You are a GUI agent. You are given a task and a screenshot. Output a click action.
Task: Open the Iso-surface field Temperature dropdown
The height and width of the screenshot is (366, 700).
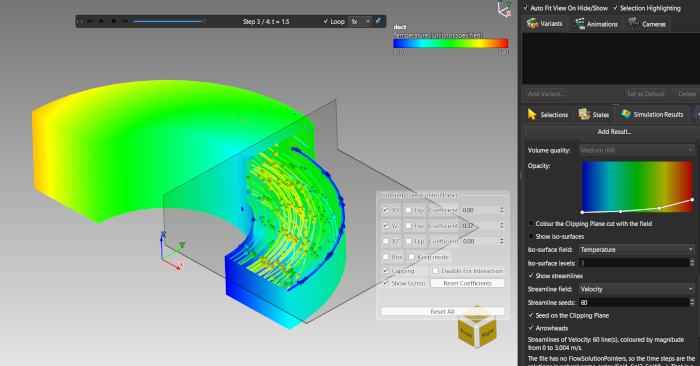pos(637,250)
